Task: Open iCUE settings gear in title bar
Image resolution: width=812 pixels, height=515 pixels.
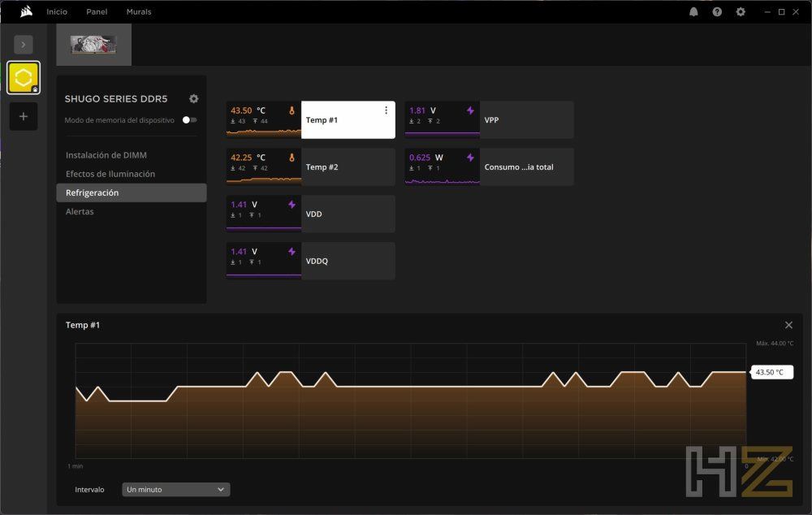Action: click(x=741, y=11)
